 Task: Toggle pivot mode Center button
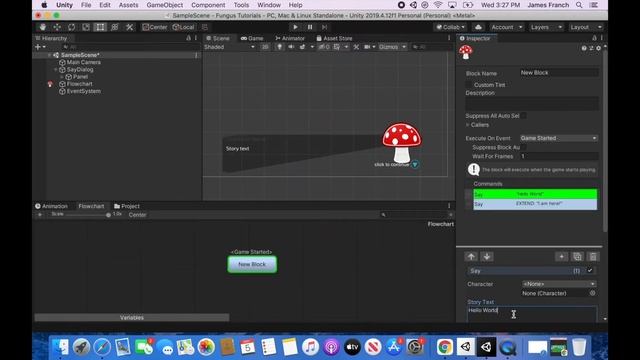[155, 27]
